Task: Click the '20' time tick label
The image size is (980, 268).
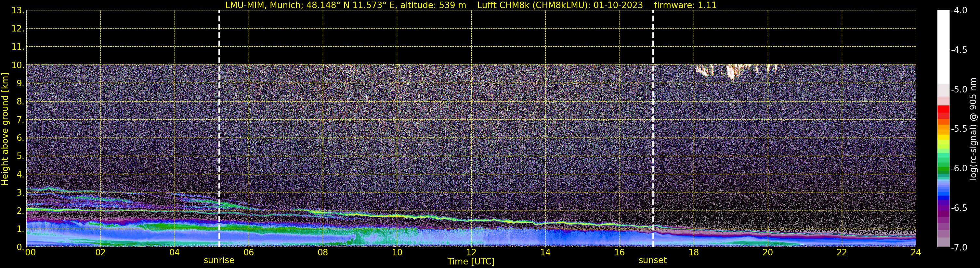Action: coord(768,252)
